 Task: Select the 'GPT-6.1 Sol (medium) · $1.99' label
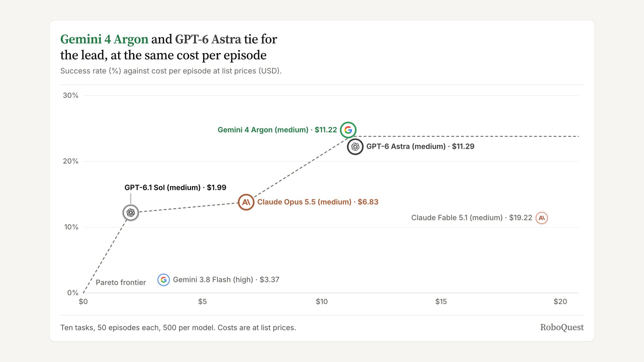(175, 188)
